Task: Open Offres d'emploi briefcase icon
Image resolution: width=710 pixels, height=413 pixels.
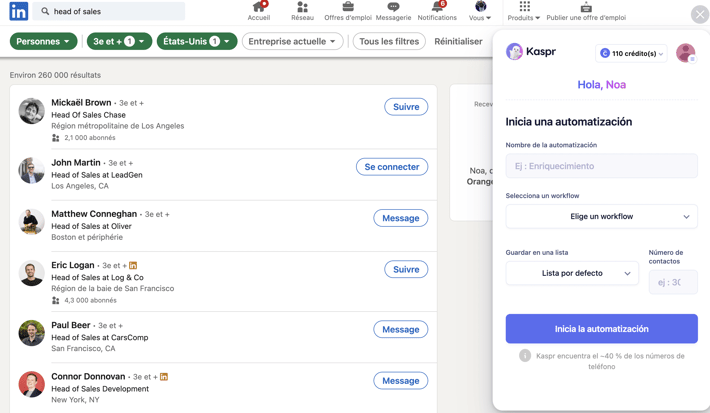Action: 348,6
